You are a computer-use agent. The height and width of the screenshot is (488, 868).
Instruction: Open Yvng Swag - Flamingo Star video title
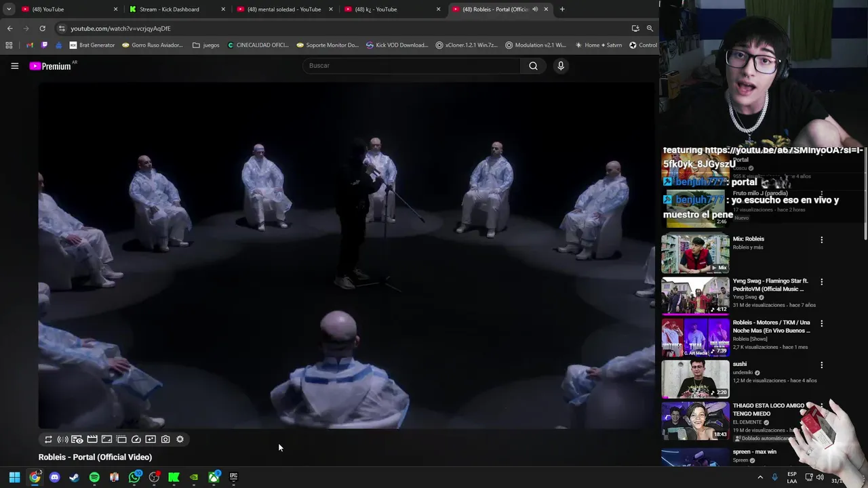[x=770, y=285]
